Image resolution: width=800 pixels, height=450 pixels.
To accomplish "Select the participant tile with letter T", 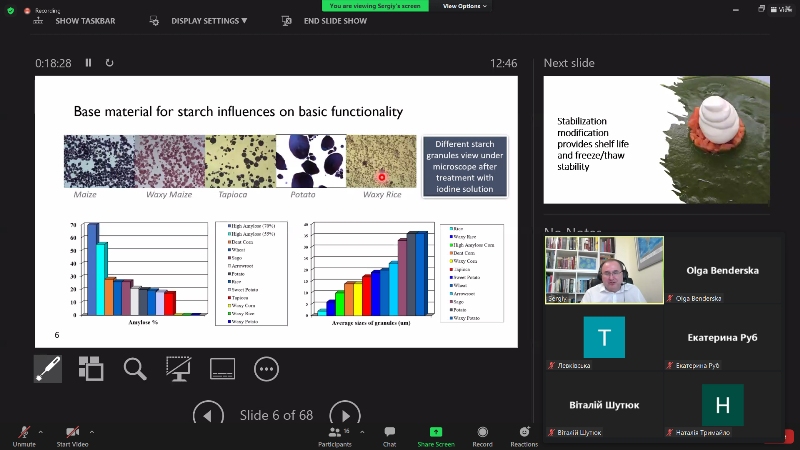I will 604,337.
